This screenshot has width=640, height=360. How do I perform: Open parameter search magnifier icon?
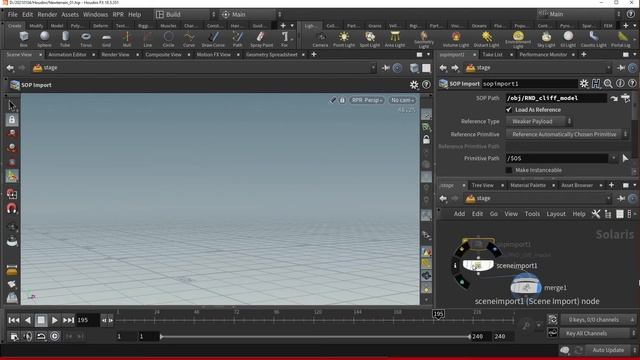(x=608, y=84)
